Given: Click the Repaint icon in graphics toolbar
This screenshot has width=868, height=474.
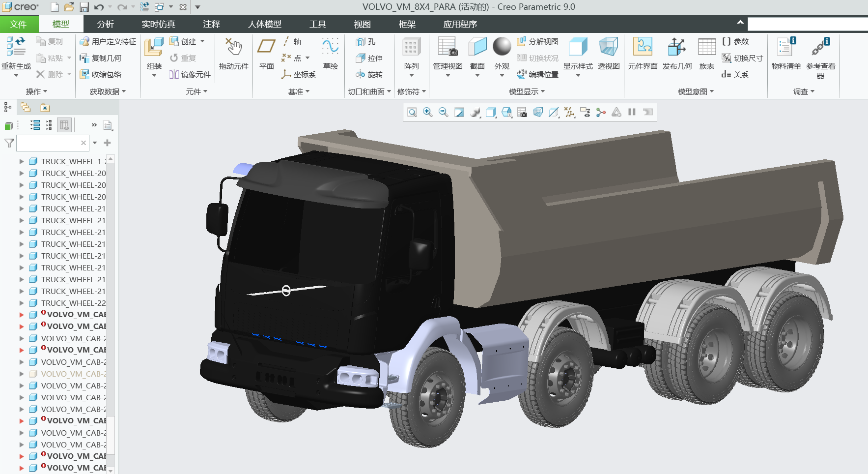Looking at the screenshot, I should pyautogui.click(x=459, y=112).
